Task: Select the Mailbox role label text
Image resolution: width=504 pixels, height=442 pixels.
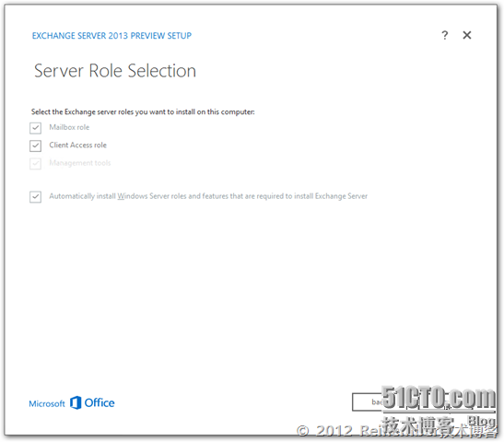Action: click(x=69, y=127)
